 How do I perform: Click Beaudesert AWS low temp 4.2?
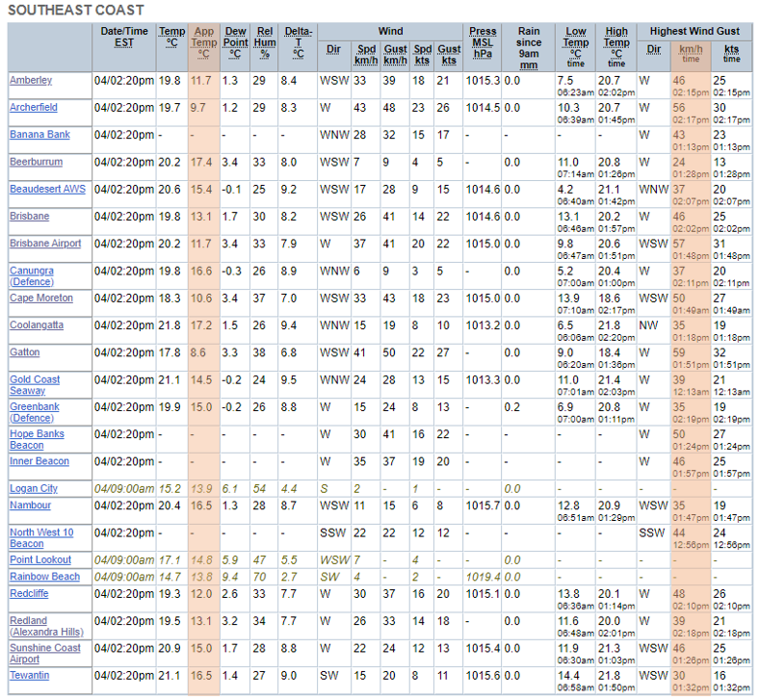564,190
